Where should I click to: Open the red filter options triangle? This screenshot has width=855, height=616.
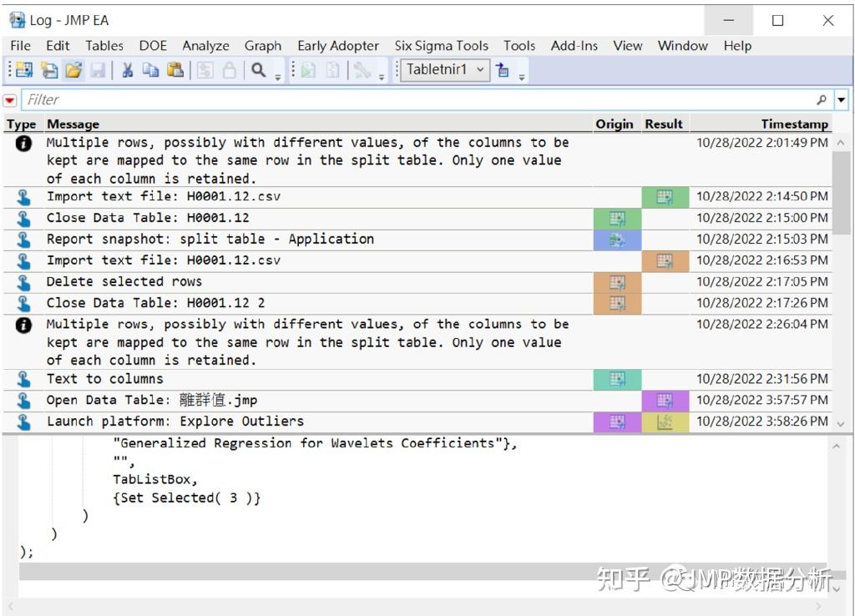8,99
